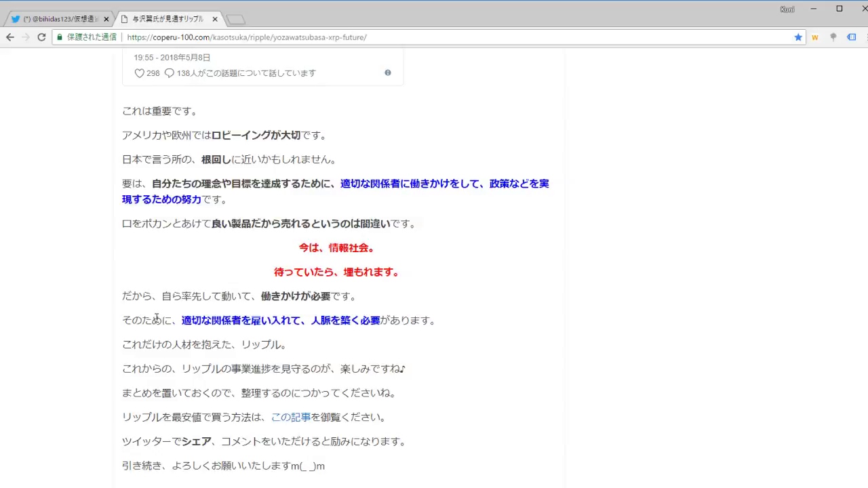This screenshot has width=868, height=488.
Task: Click the tweet info icon
Action: (x=388, y=73)
